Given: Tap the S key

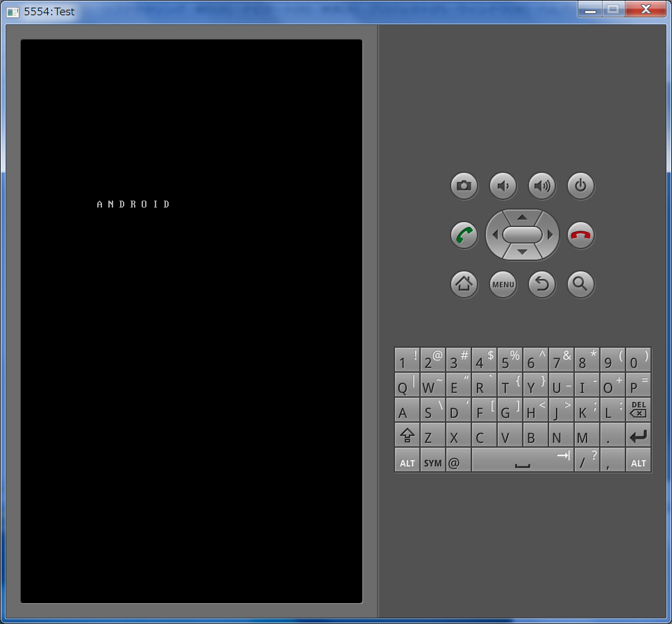Looking at the screenshot, I should [432, 410].
